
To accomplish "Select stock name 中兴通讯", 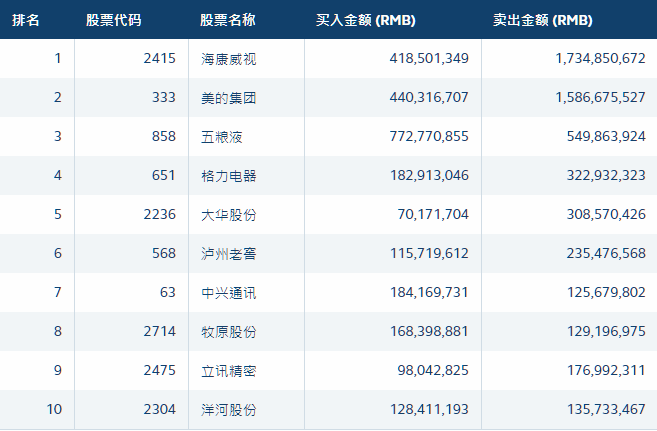I will [228, 292].
